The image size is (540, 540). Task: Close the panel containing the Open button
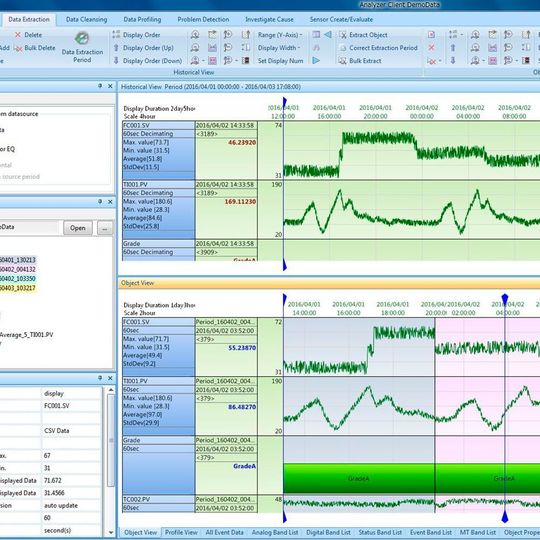click(110, 201)
